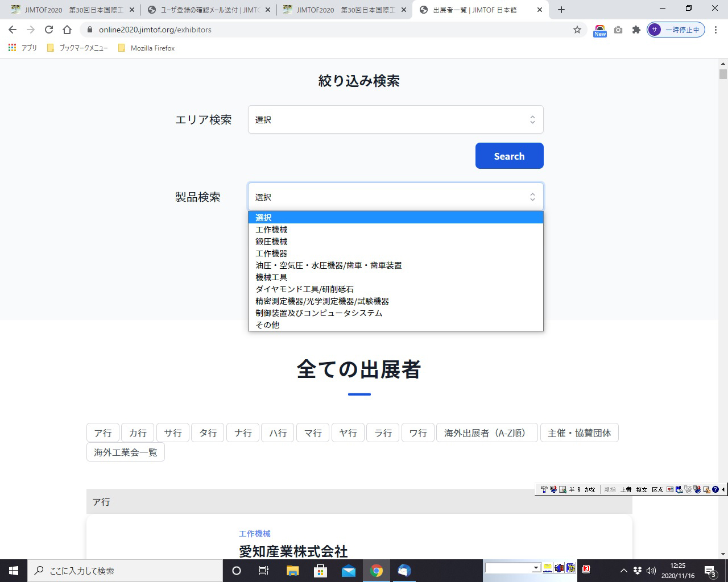Open 海外工業会一覧 list

click(x=126, y=452)
